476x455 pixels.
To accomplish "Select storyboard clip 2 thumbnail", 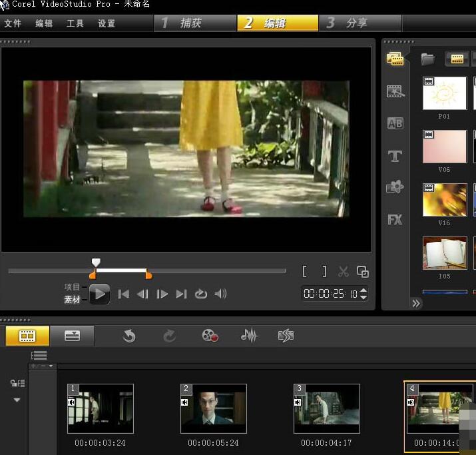I will tap(214, 408).
